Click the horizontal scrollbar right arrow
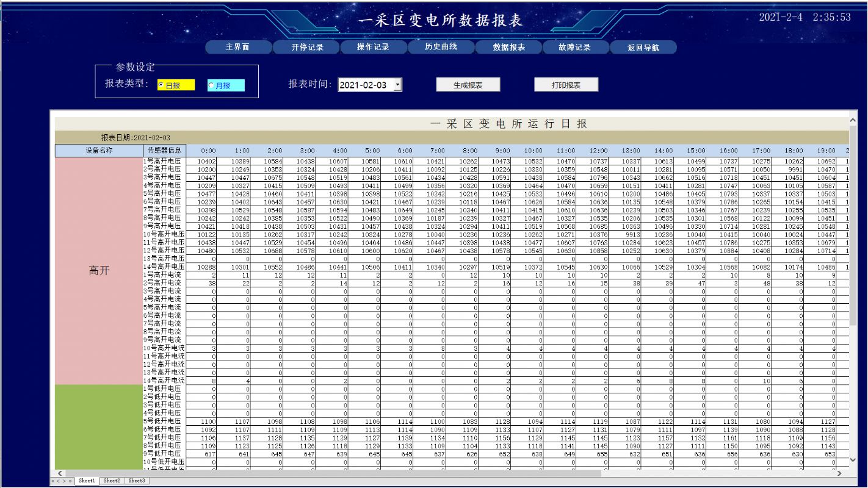Image resolution: width=868 pixels, height=488 pixels. pos(839,473)
